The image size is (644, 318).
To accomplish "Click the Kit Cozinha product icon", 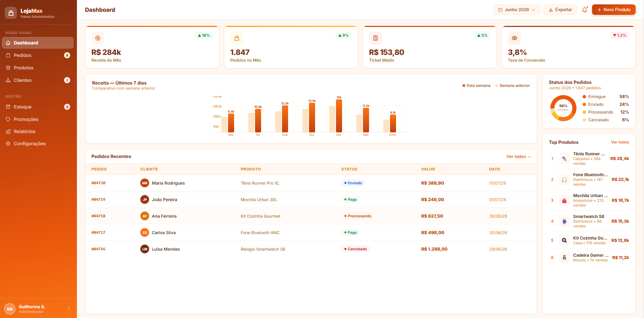I will [564, 241].
